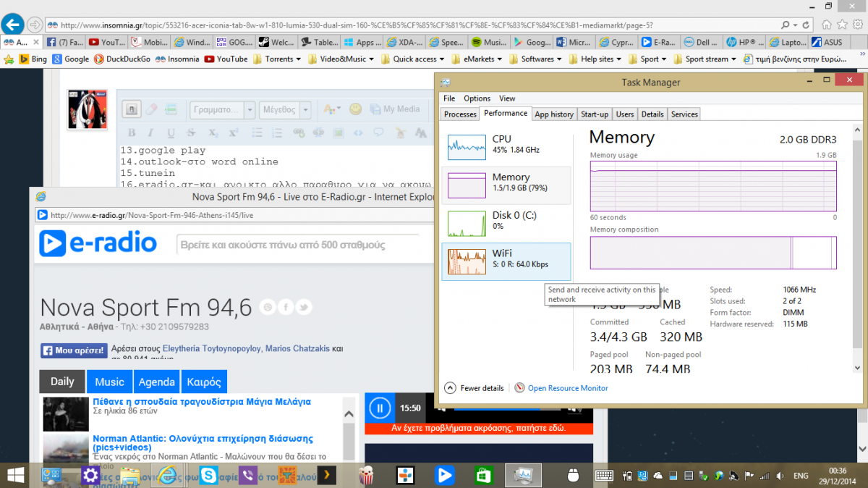Click on-screen keyboard icon in taskbar
This screenshot has height=488, width=868.
[x=605, y=476]
